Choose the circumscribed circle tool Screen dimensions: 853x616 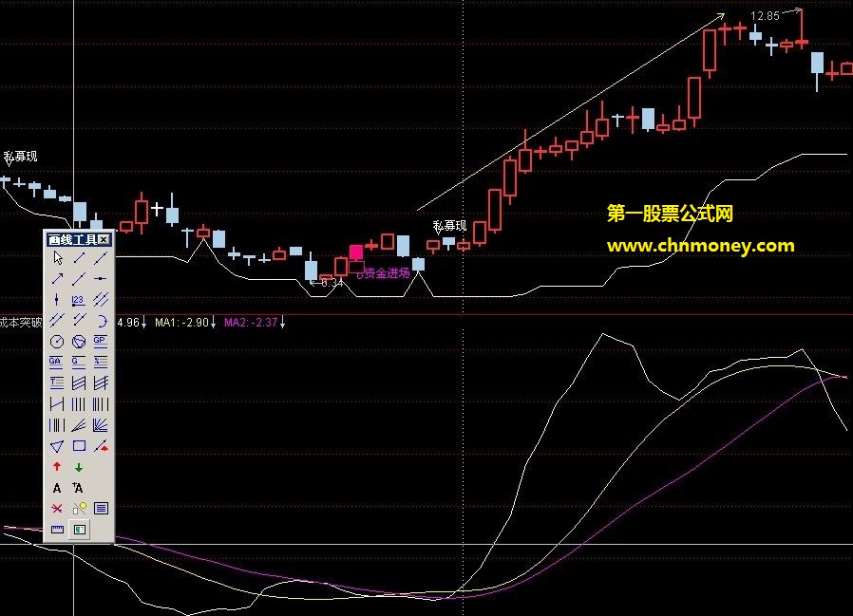coord(79,342)
